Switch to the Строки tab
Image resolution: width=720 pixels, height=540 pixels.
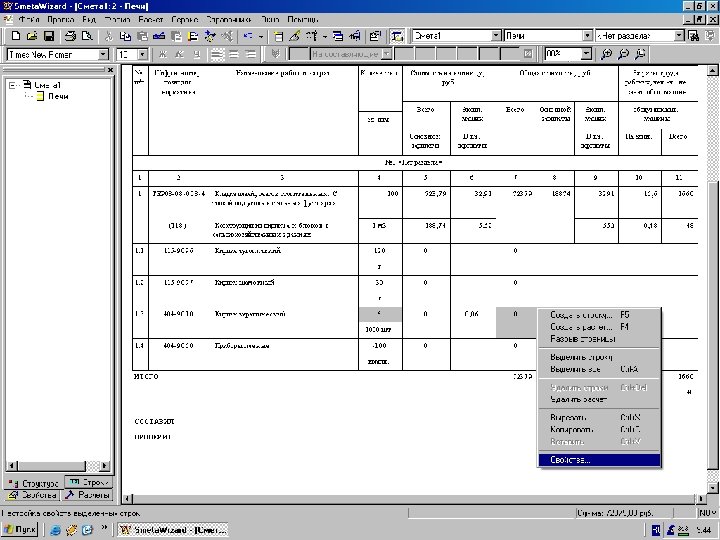[x=88, y=482]
